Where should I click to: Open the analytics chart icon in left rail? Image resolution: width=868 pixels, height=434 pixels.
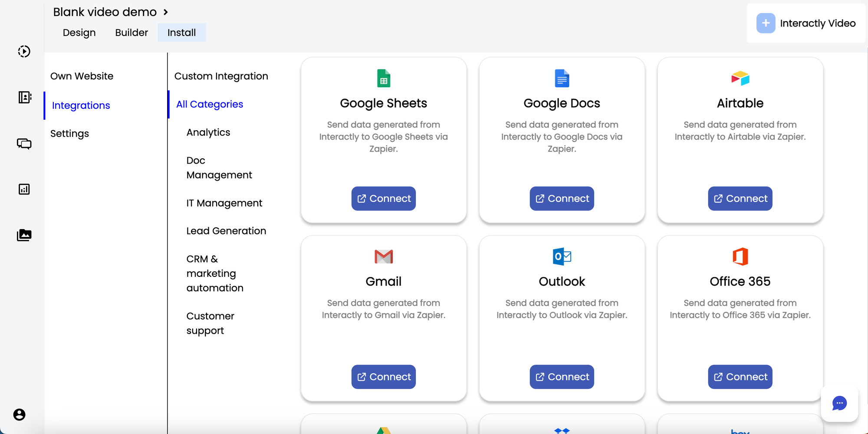click(x=24, y=189)
